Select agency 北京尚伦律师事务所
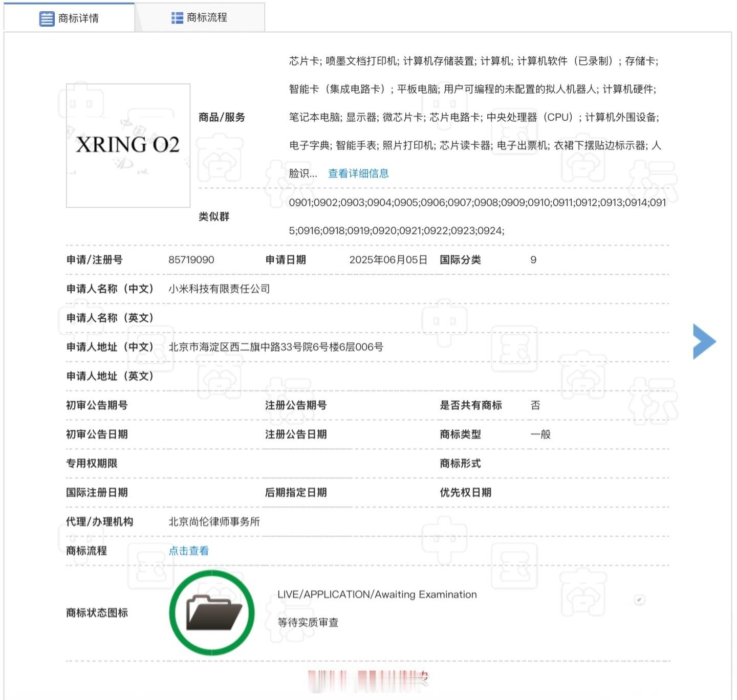The image size is (737, 700). pos(214,521)
